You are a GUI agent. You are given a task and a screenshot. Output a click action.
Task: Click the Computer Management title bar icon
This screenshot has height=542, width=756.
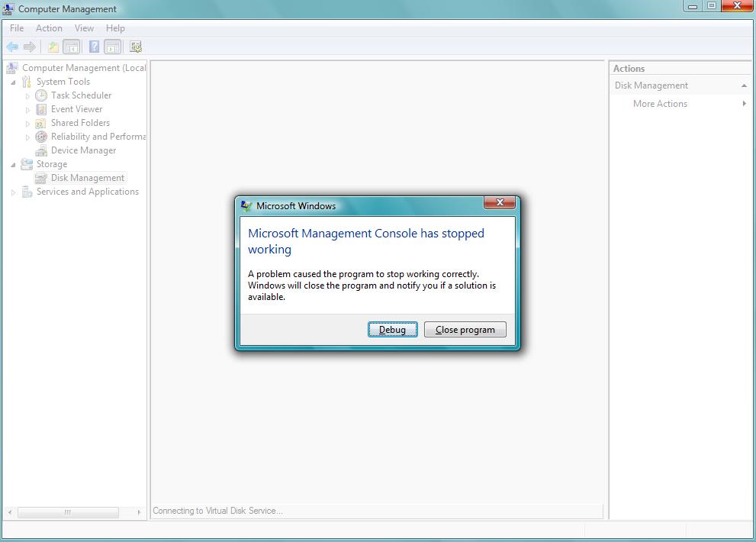pos(8,8)
